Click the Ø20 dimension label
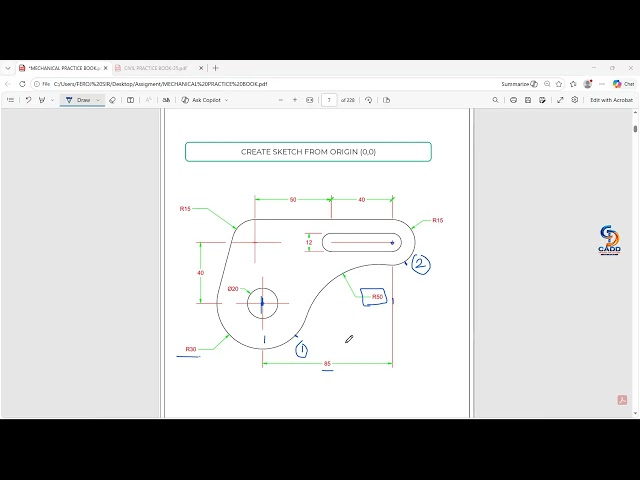The image size is (640, 480). point(233,289)
